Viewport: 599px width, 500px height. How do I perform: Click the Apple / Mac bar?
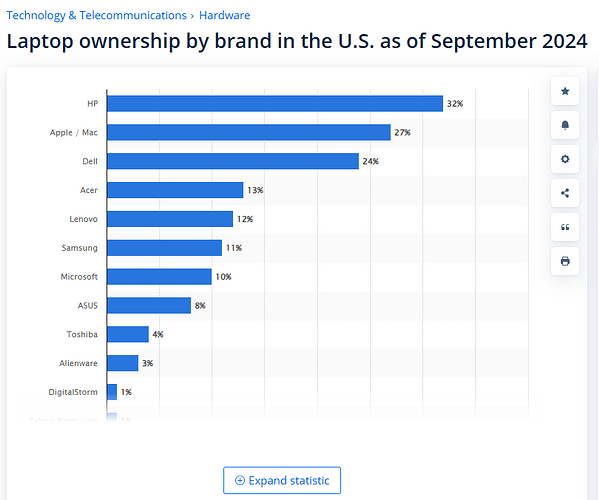(x=249, y=132)
